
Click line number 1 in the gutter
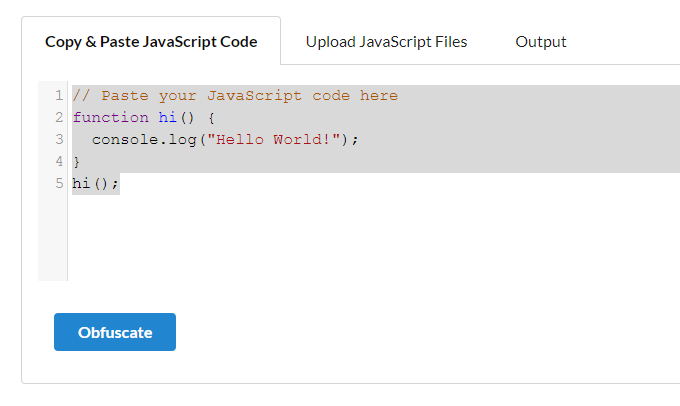coord(59,95)
